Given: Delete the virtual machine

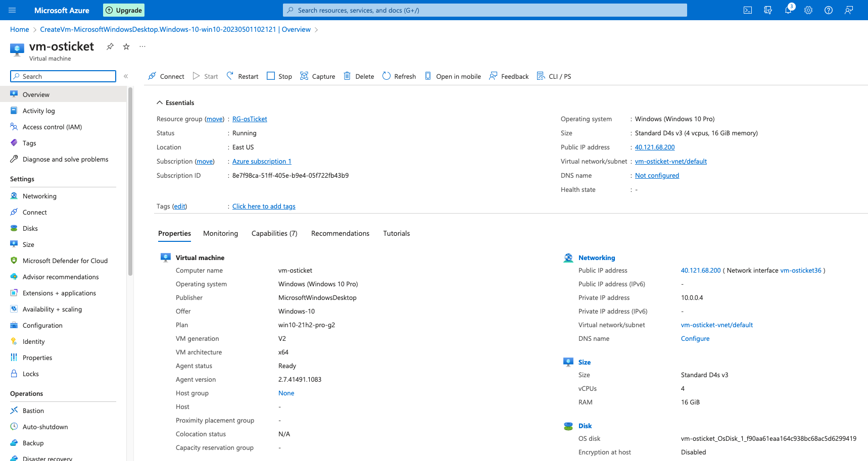Looking at the screenshot, I should [358, 76].
